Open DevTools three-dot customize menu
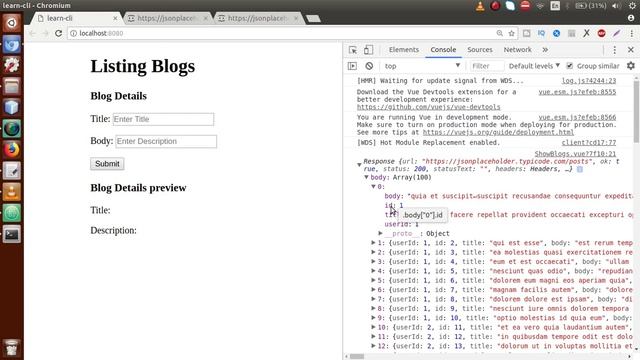Screen dimensions: 640x360 pyautogui.click(x=614, y=50)
